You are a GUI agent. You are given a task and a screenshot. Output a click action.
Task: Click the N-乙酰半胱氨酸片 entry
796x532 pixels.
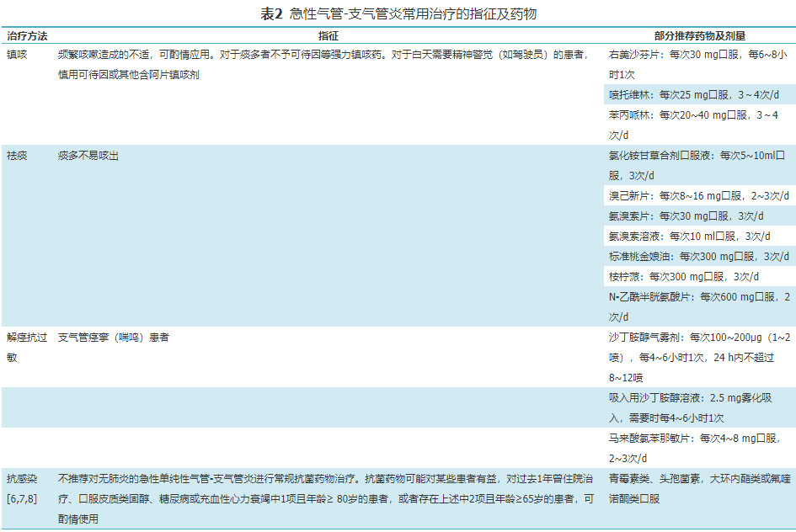pyautogui.click(x=698, y=306)
